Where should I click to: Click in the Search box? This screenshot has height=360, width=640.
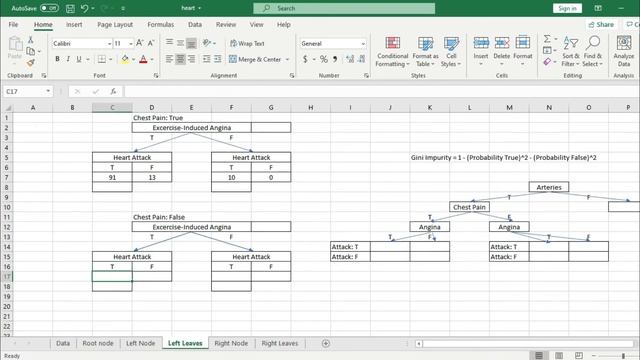pos(344,8)
